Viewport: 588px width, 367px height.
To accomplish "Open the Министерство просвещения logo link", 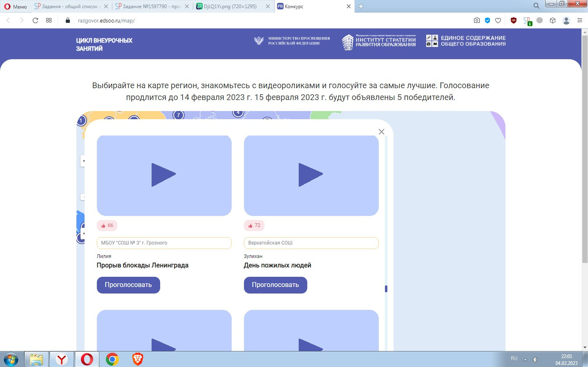I will coord(292,40).
